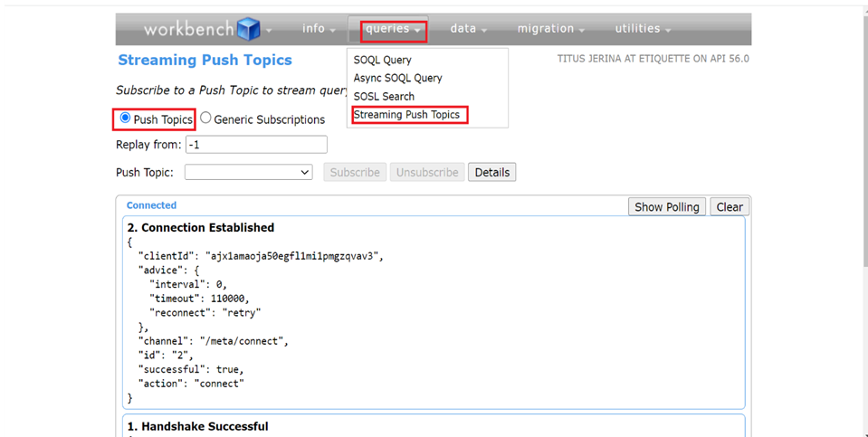Image resolution: width=868 pixels, height=437 pixels.
Task: Click the "reconnect": "retry" line
Action: point(205,313)
